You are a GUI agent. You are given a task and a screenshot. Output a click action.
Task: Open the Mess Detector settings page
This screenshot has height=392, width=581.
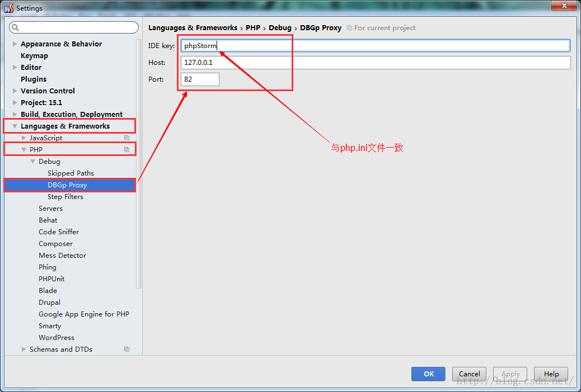click(x=62, y=256)
